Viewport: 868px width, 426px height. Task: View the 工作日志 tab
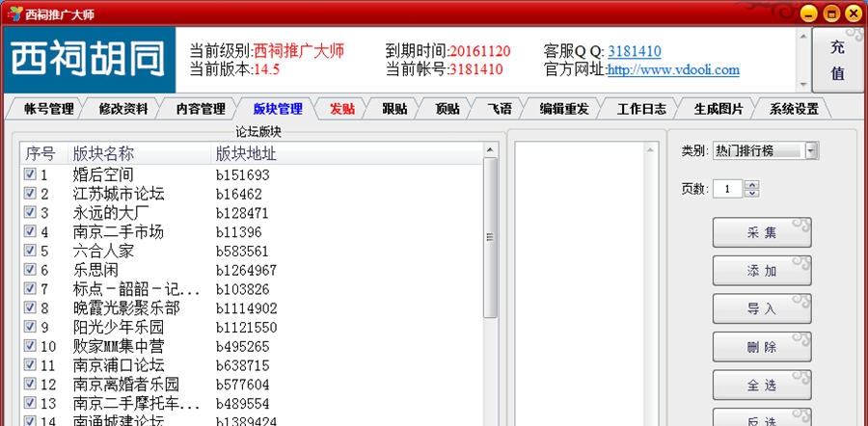pos(641,109)
